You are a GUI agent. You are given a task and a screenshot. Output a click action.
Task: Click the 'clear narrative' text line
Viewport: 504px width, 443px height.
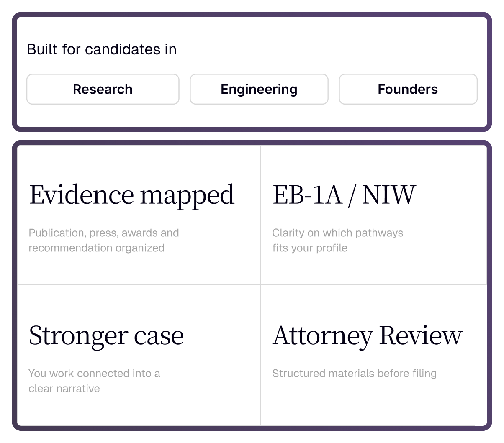pyautogui.click(x=64, y=389)
